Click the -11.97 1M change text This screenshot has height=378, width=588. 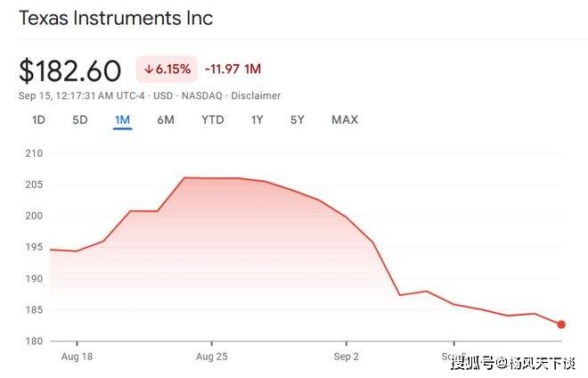(233, 69)
